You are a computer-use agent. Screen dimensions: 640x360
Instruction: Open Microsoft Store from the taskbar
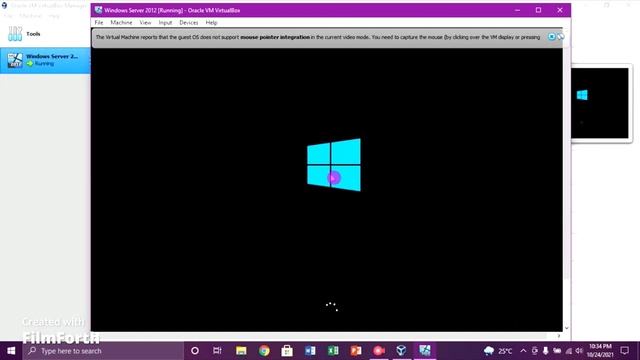click(x=287, y=351)
